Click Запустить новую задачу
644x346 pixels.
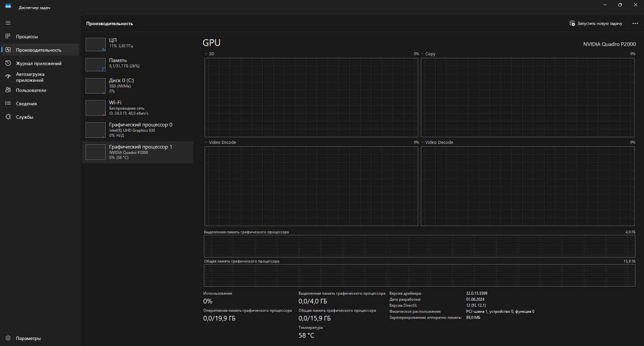tap(596, 23)
